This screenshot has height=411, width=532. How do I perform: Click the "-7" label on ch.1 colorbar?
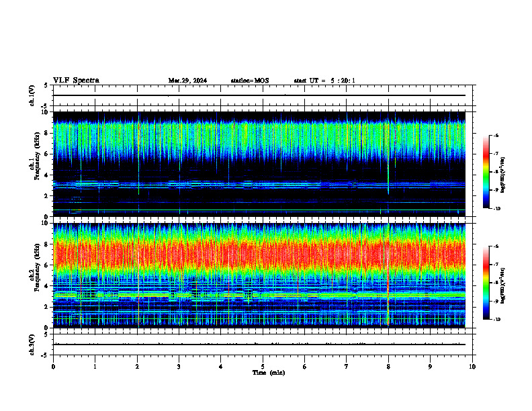click(496, 154)
